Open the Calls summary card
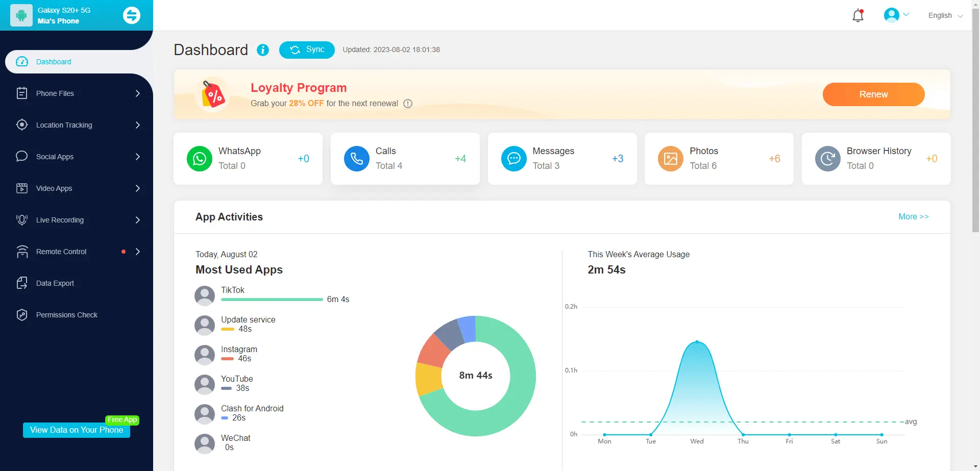Screen dimensions: 980x471 click(405, 159)
